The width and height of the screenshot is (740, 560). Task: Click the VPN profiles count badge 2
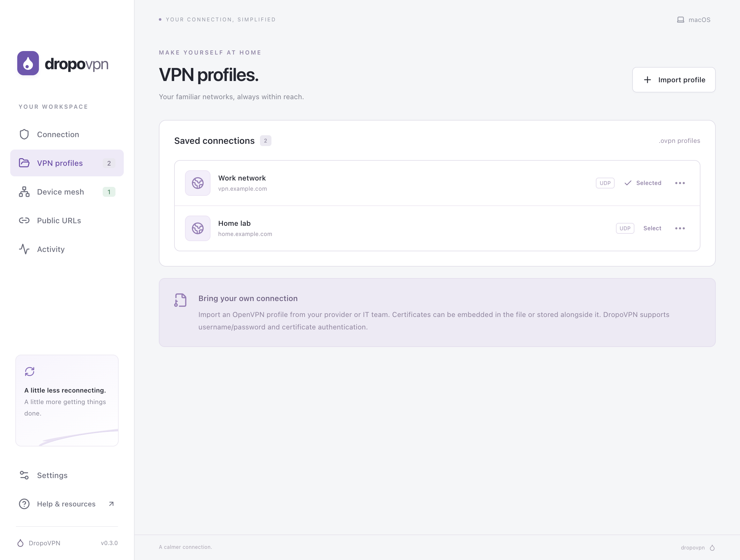pyautogui.click(x=109, y=163)
